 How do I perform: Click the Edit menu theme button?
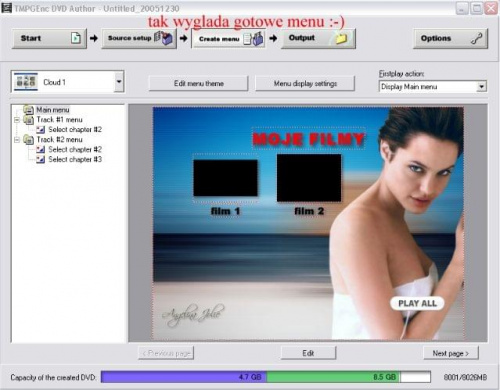point(199,83)
